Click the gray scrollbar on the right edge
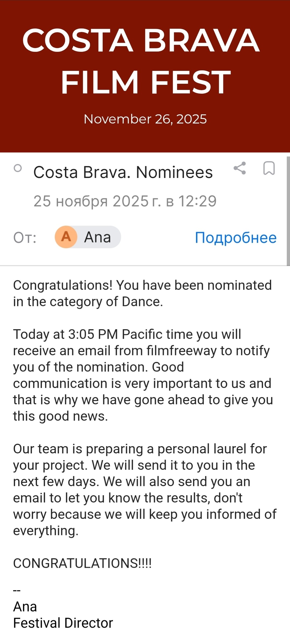 pyautogui.click(x=288, y=211)
